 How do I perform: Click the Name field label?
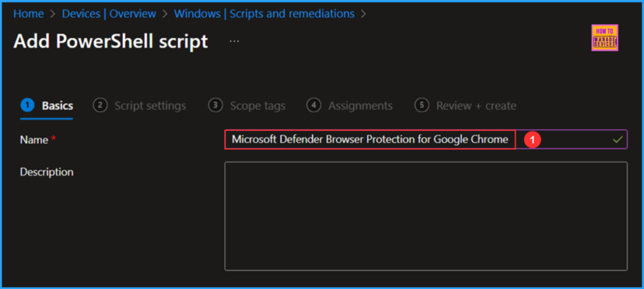(34, 140)
